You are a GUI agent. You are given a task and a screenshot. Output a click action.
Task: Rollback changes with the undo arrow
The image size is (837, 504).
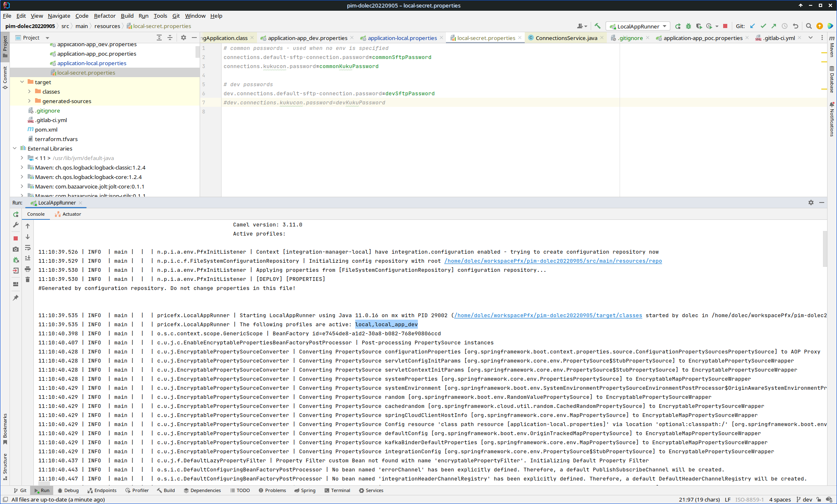pyautogui.click(x=795, y=26)
